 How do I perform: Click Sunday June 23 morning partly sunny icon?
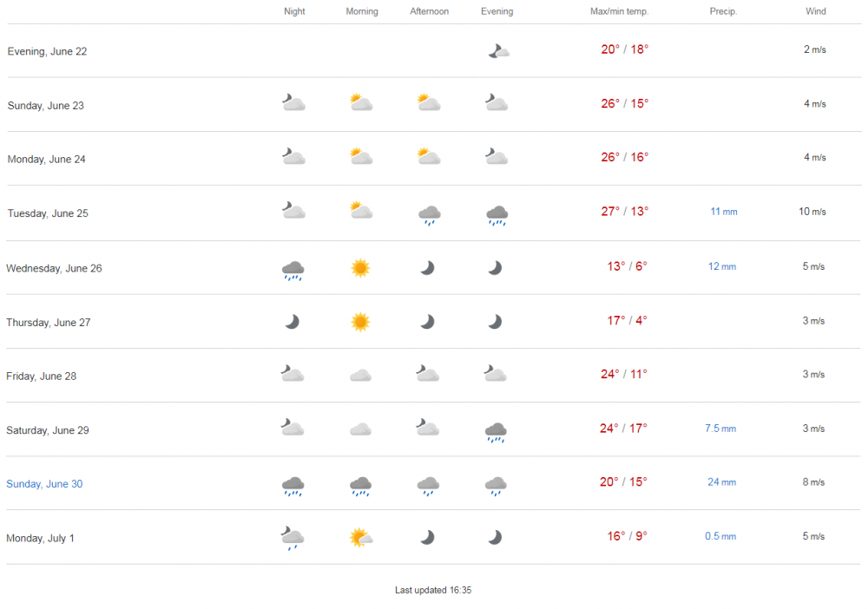tap(361, 103)
